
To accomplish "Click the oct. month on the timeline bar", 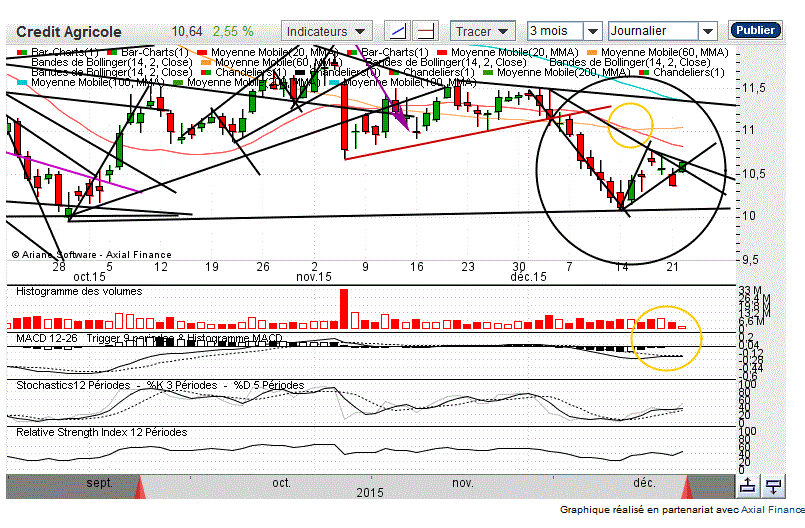I will coord(281,483).
